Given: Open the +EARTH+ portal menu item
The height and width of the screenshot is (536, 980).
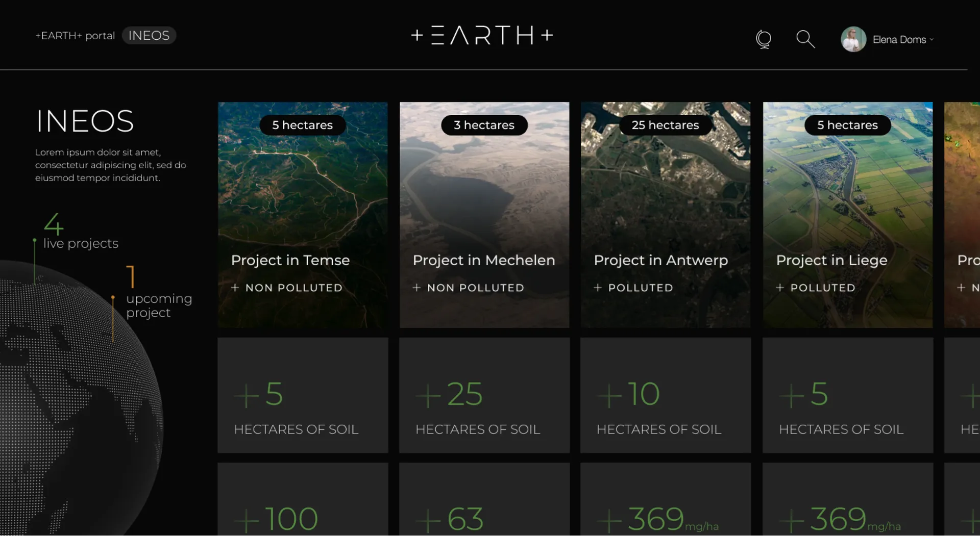Looking at the screenshot, I should pyautogui.click(x=75, y=36).
